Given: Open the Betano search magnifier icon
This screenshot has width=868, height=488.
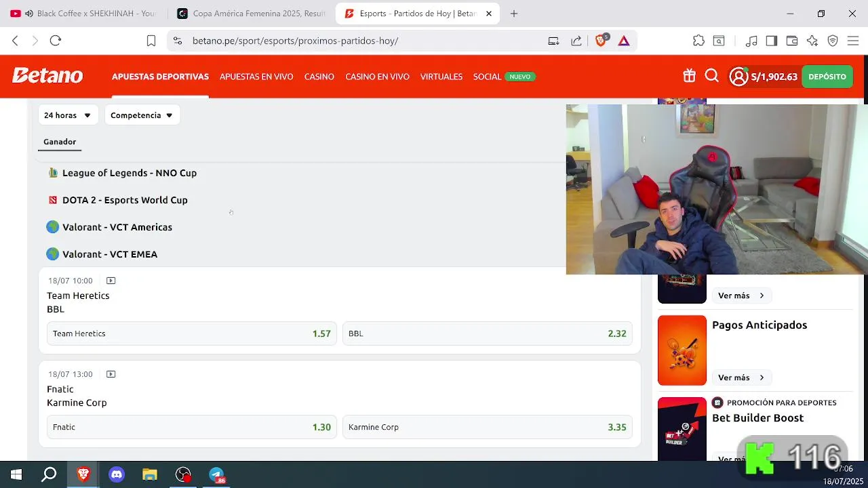Looking at the screenshot, I should (x=711, y=76).
